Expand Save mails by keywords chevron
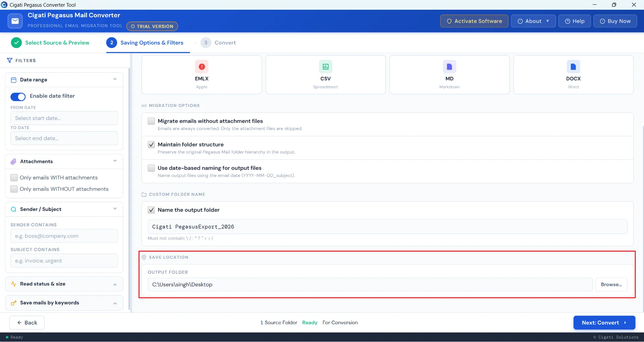The image size is (644, 342). (x=115, y=303)
